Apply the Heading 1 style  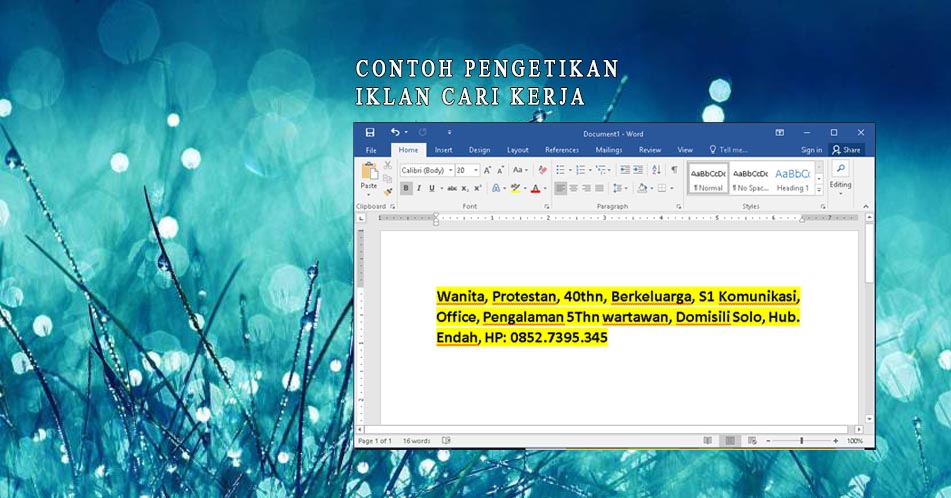click(x=792, y=179)
